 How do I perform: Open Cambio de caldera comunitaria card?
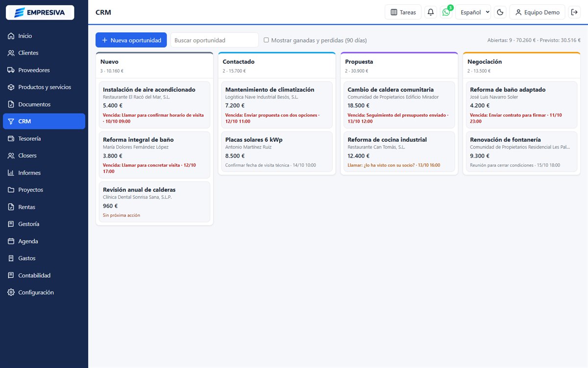tap(399, 105)
